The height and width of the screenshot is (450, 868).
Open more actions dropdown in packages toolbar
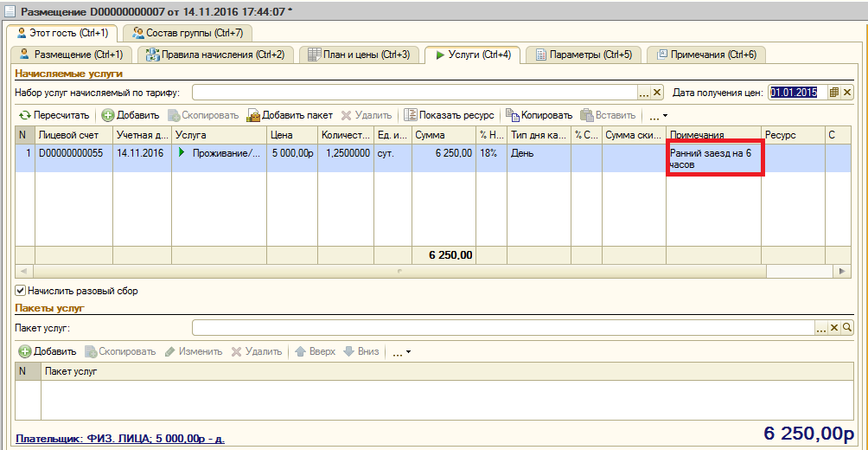click(x=402, y=352)
